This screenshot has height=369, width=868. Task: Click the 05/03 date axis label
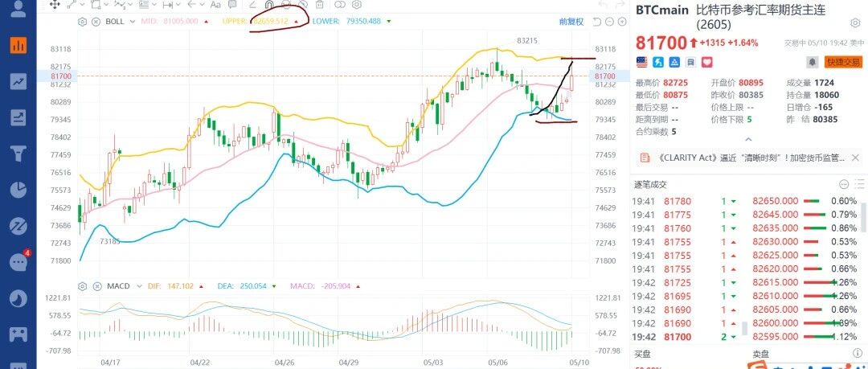pos(432,363)
